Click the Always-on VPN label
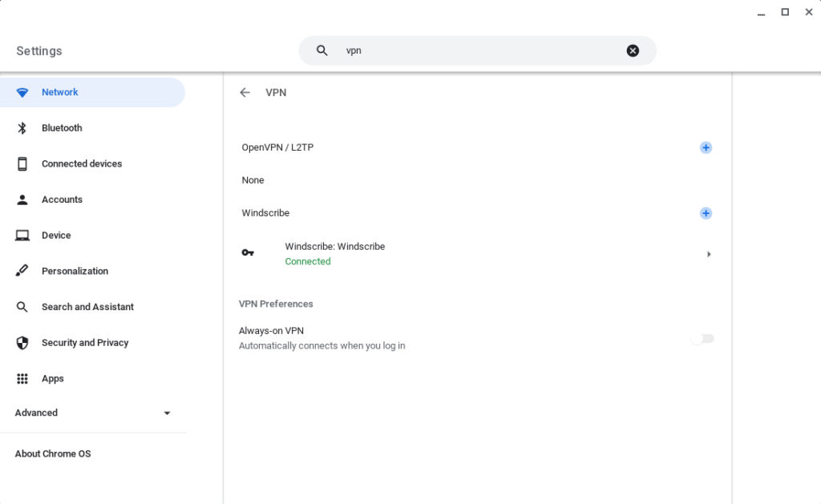Viewport: 821px width, 504px height. point(271,331)
